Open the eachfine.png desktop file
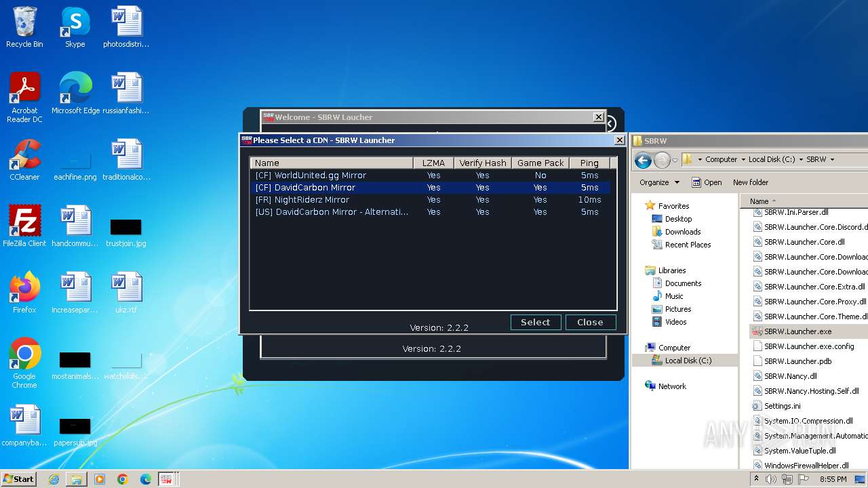Viewport: 868px width, 488px height. tap(75, 165)
